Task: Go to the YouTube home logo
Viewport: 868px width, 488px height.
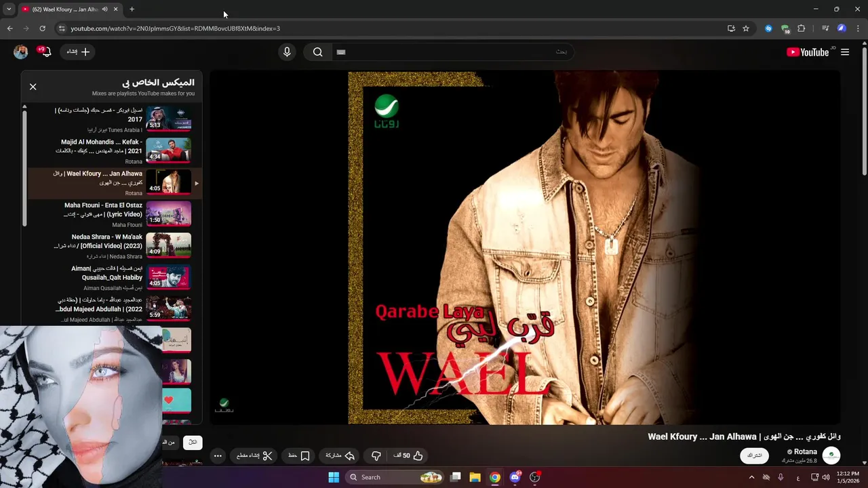Action: (808, 52)
